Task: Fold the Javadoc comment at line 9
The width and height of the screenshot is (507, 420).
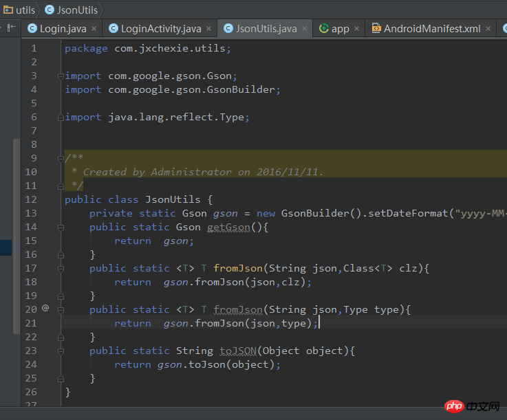Action: pos(61,158)
